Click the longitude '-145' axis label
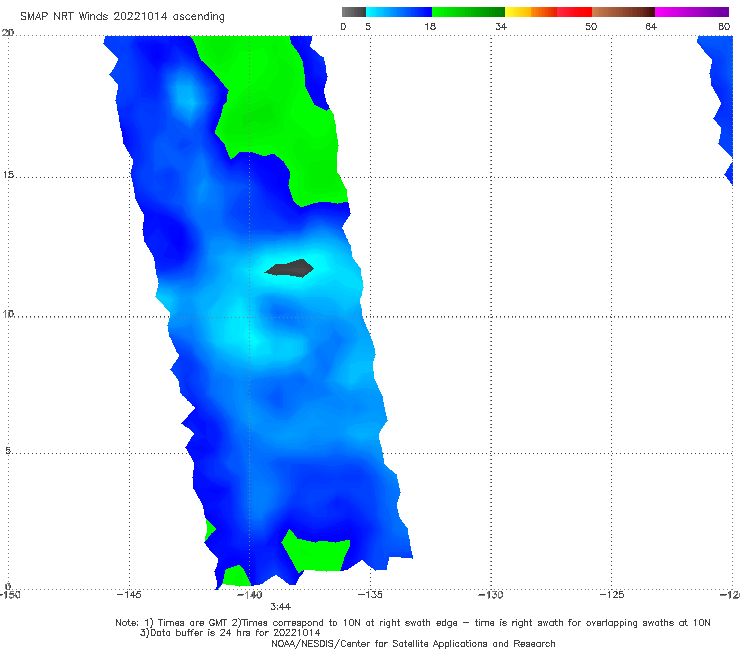This screenshot has height=650, width=740. [x=129, y=595]
